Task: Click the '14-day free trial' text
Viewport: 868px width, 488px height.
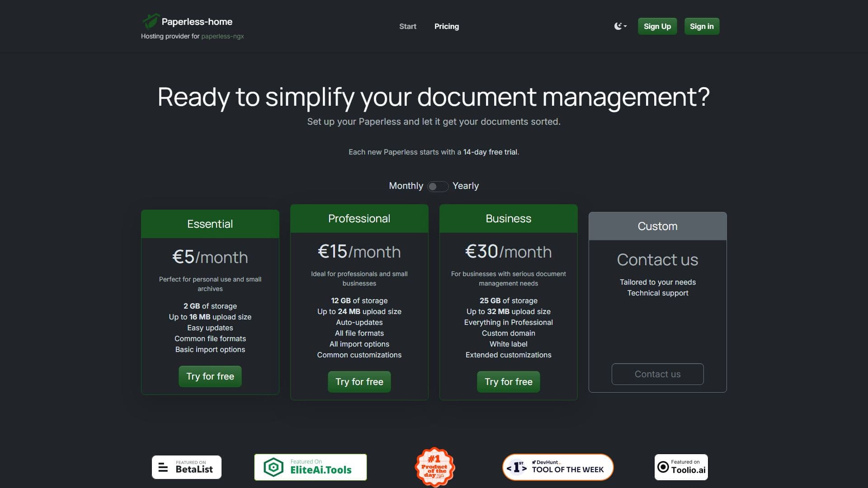Action: (490, 152)
